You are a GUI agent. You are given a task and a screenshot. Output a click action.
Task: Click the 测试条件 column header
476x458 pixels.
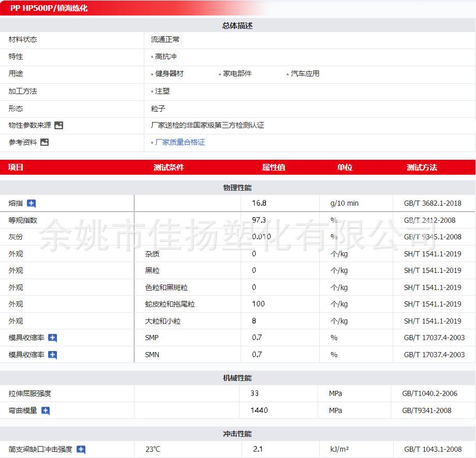click(169, 167)
